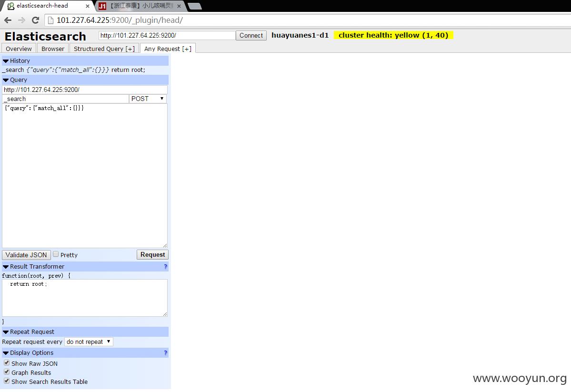Image resolution: width=571 pixels, height=392 pixels.
Task: Open the Structured Query [+] tab
Action: pyautogui.click(x=104, y=49)
